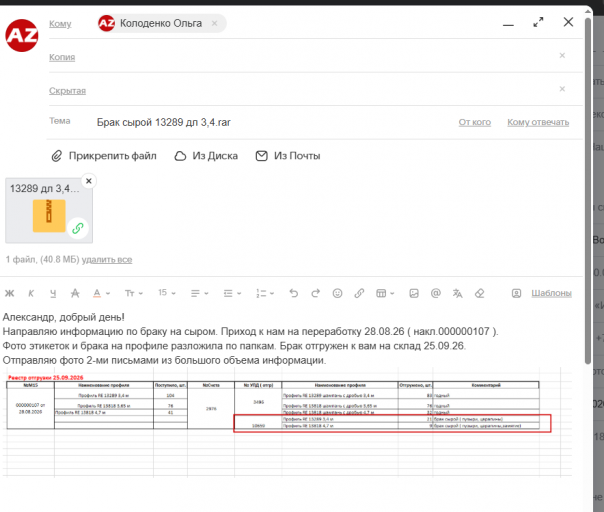Insert an emoji
Image resolution: width=604 pixels, height=512 pixels.
[x=337, y=294]
